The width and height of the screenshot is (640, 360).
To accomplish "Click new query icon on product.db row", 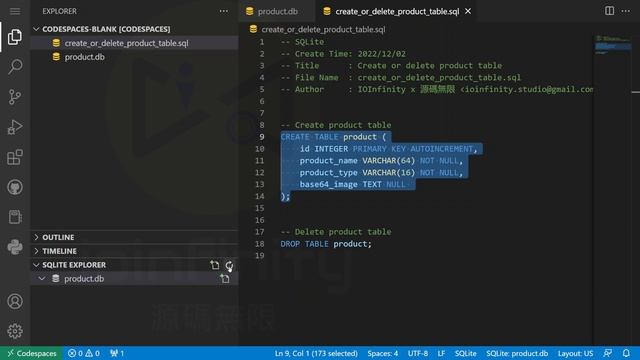I will click(x=225, y=279).
